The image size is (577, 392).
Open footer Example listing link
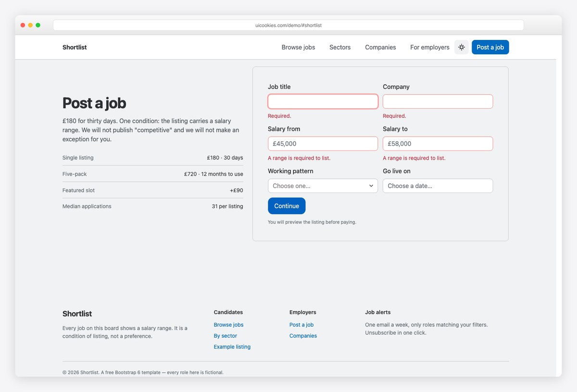click(232, 347)
